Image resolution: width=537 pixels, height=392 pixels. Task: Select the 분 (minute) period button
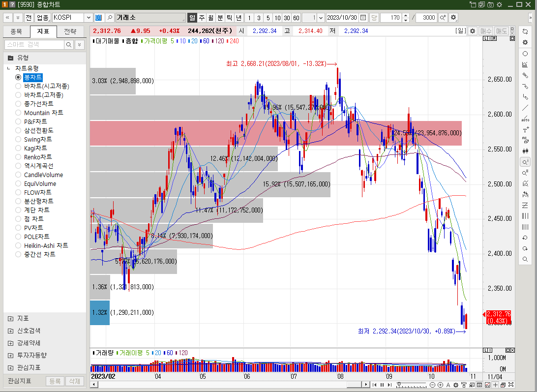coord(220,18)
